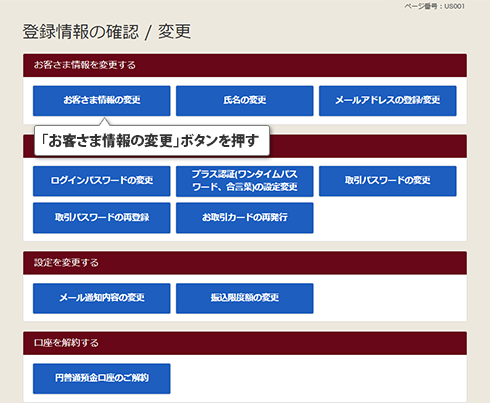
Task: Select 円普通預金口座のご解約 button
Action: (102, 378)
